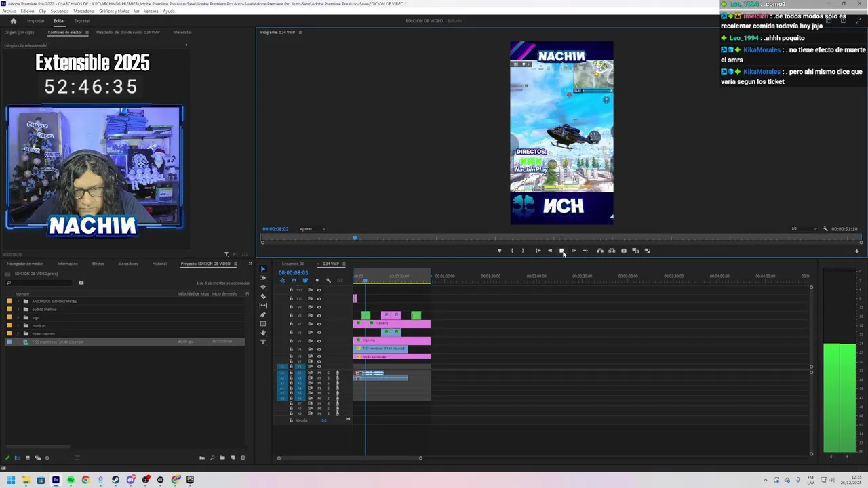
Task: Select the Selection tool arrow in timeline toolbar
Action: [263, 269]
